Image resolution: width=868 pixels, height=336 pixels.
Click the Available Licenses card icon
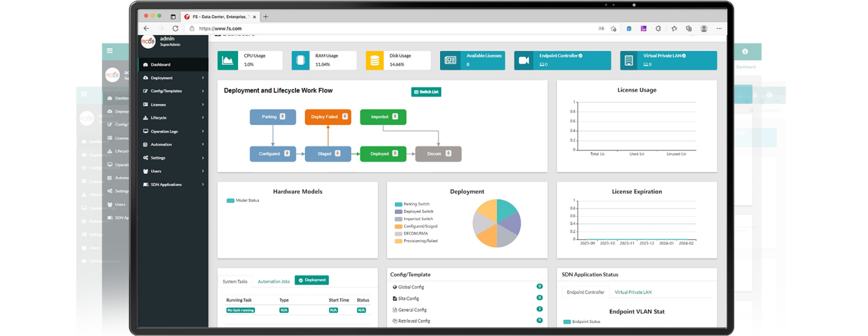pos(450,61)
